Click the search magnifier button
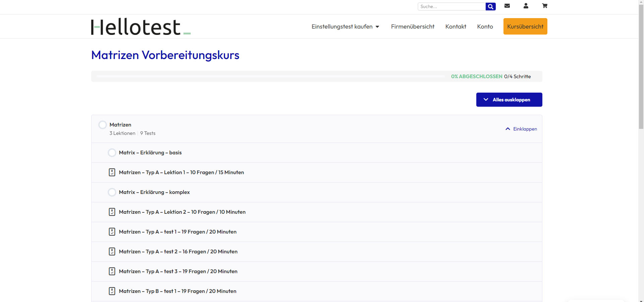The height and width of the screenshot is (302, 644). pos(490,6)
